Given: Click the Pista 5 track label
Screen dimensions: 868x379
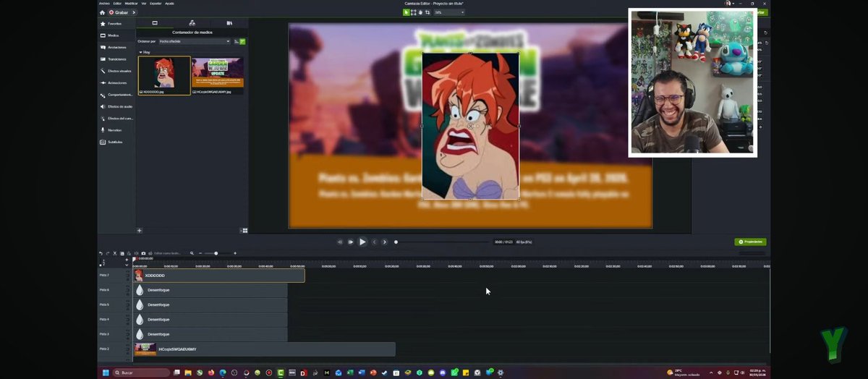Looking at the screenshot, I should click(x=104, y=305).
